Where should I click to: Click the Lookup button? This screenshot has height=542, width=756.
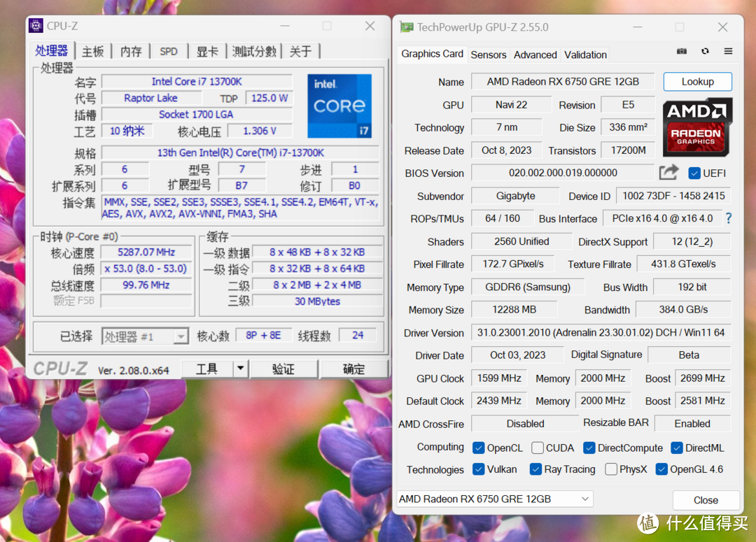697,82
